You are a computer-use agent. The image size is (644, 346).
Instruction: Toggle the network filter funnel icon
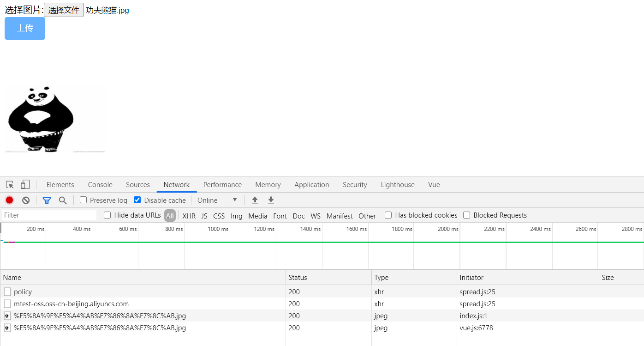tap(47, 200)
